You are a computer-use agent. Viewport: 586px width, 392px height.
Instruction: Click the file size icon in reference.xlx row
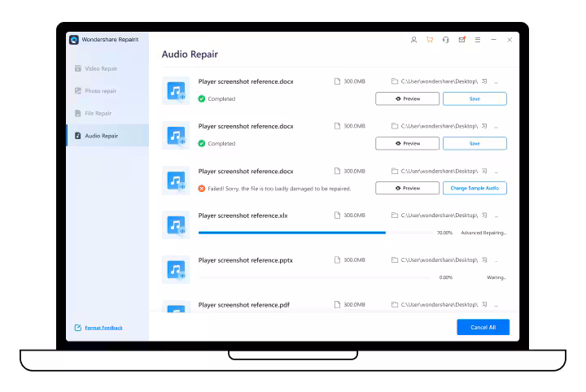pos(337,216)
